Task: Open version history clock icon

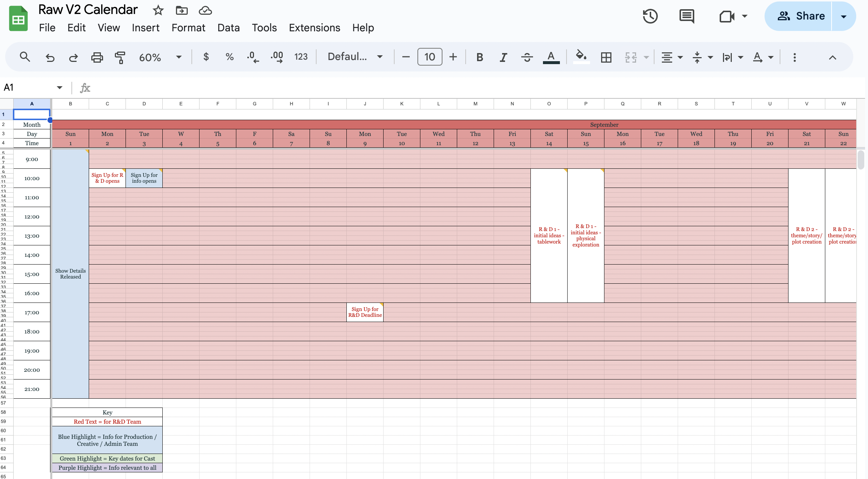Action: pos(650,16)
